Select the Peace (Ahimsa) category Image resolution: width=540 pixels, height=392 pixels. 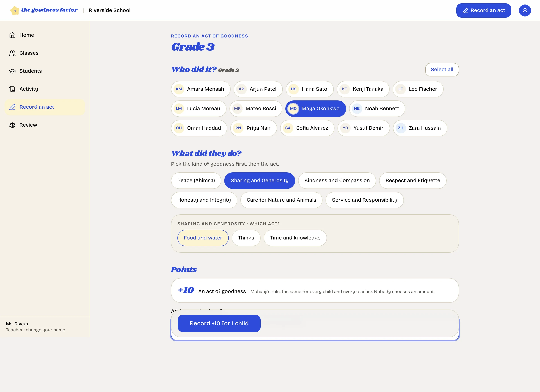(x=196, y=181)
